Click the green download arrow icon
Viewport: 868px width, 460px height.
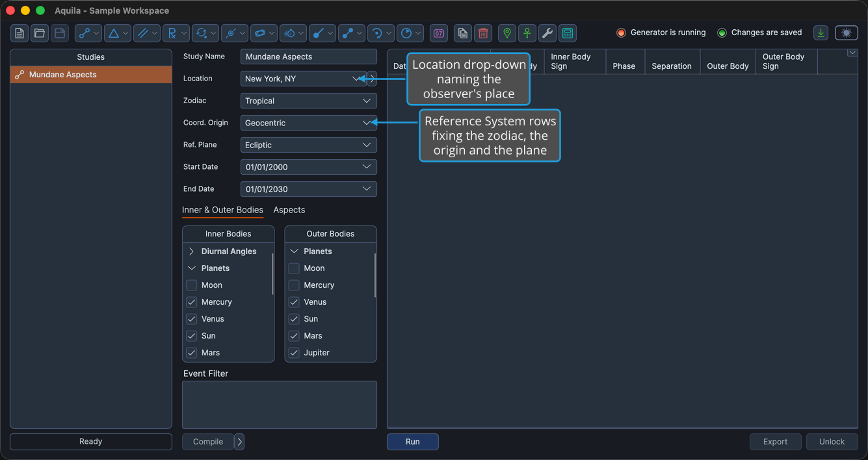[x=821, y=33]
